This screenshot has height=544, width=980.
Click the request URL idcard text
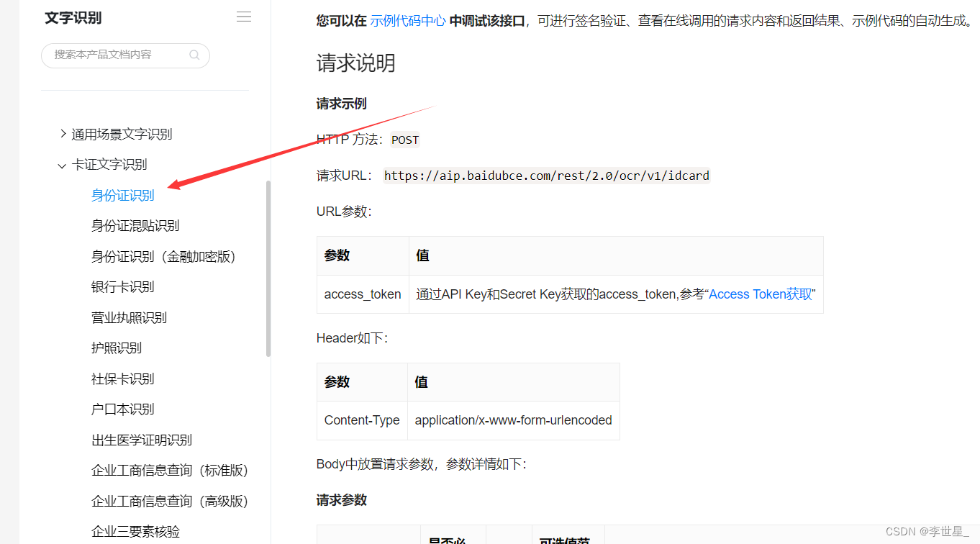pos(547,176)
